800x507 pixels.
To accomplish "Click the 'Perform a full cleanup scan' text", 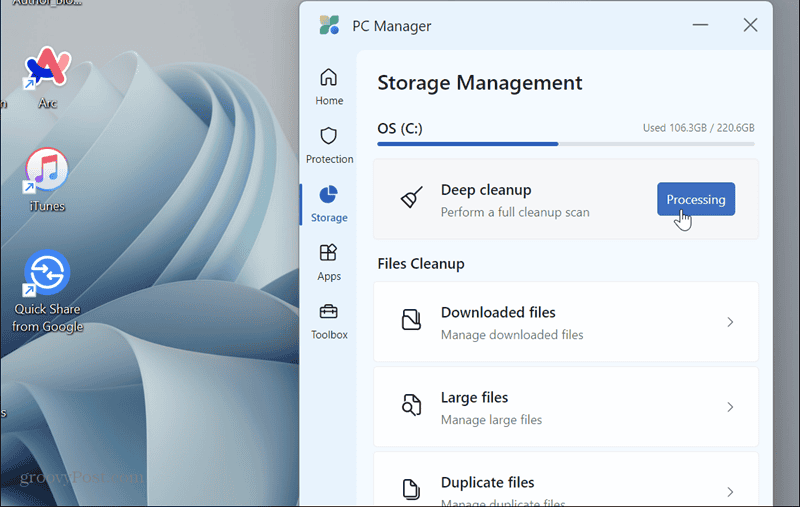I will point(515,212).
